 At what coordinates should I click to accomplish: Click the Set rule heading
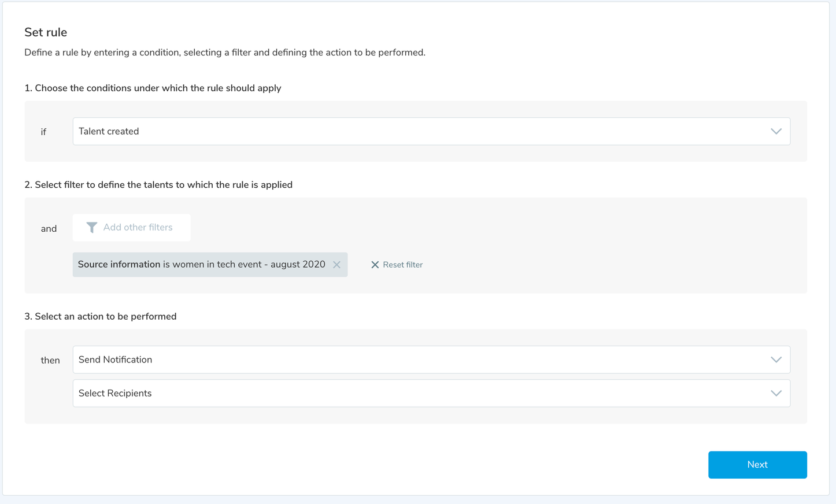(46, 32)
